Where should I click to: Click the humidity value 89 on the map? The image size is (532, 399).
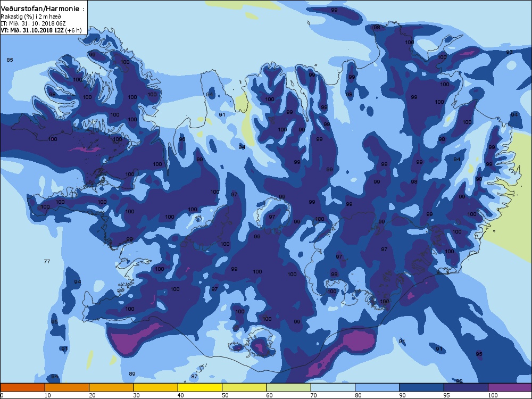[x=132, y=374]
